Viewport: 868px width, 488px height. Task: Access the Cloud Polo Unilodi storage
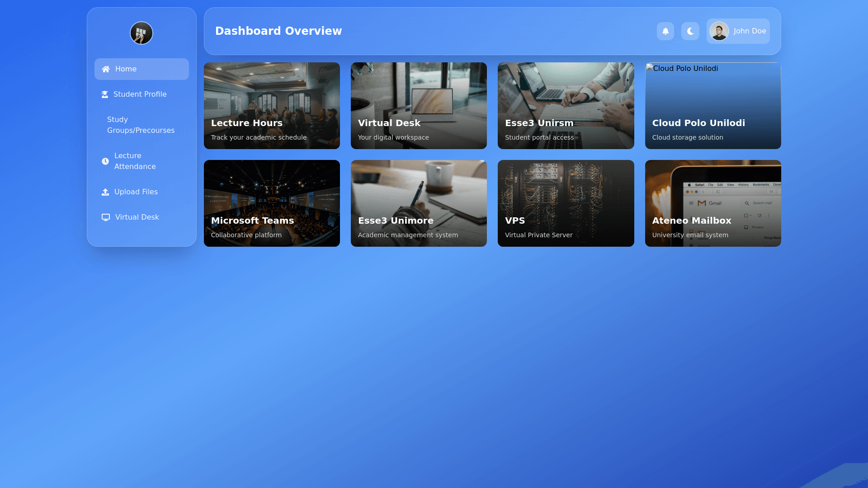(x=712, y=106)
